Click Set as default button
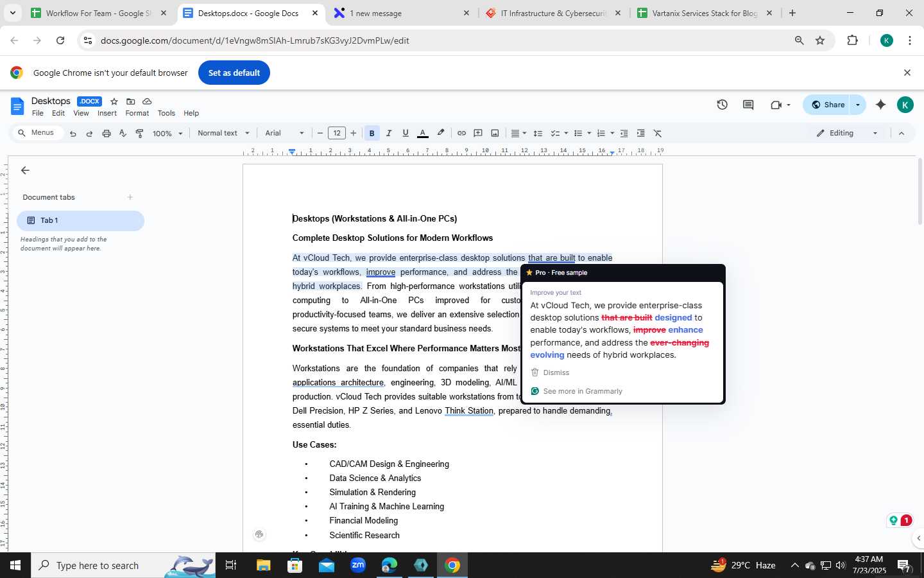 [234, 73]
